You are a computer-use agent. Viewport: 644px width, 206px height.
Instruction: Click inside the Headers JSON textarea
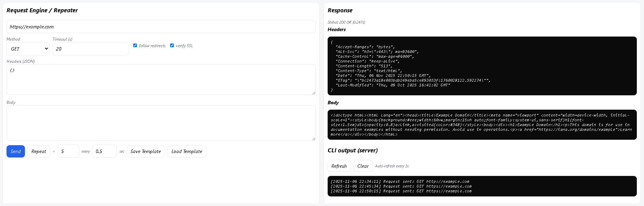pos(161,80)
